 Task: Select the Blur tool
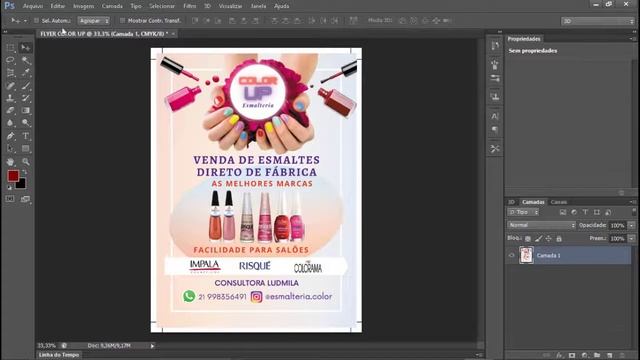click(10, 122)
